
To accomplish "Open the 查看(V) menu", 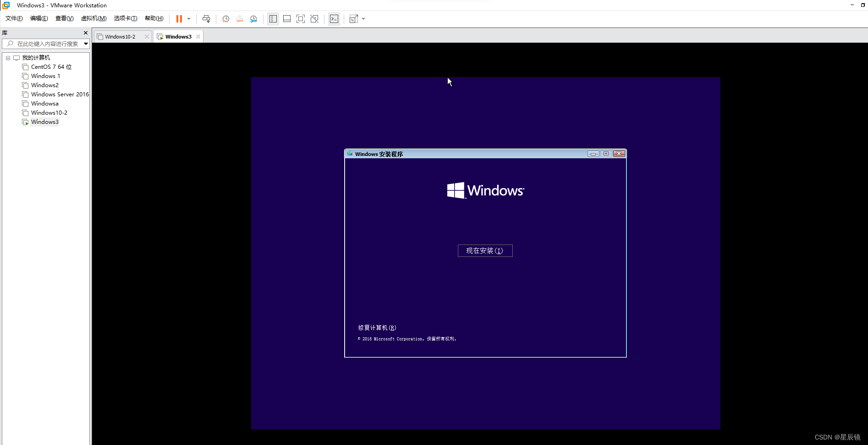I will 65,18.
